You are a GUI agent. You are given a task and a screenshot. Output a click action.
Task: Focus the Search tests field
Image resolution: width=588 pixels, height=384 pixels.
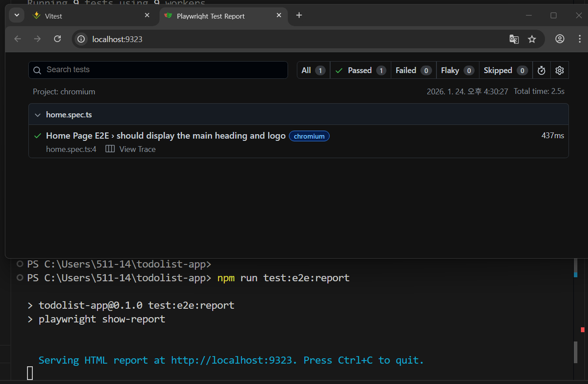158,70
